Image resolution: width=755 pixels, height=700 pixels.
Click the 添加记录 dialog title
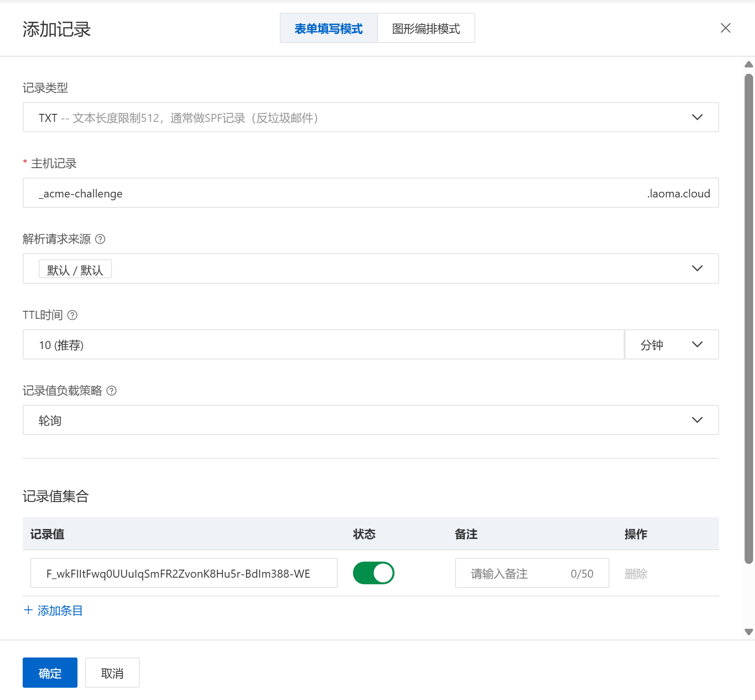(57, 29)
